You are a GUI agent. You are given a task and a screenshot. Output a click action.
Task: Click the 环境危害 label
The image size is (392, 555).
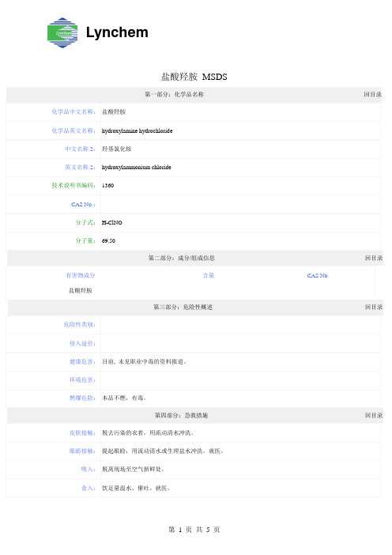[82, 379]
